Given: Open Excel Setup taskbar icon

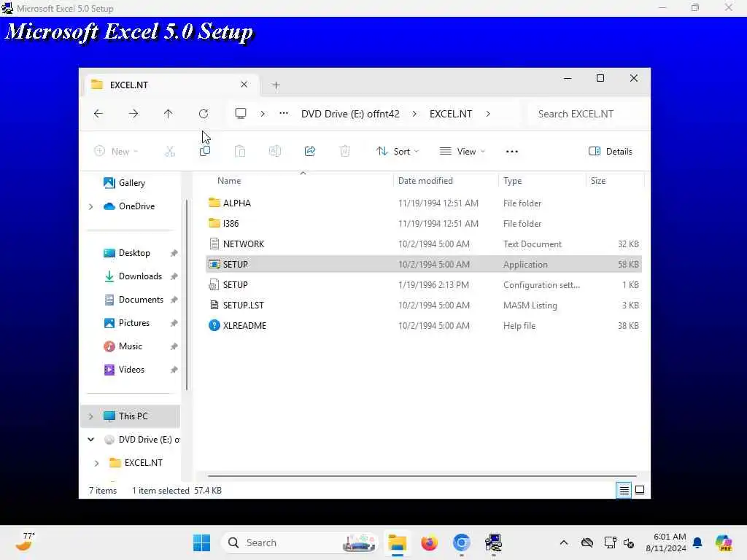Looking at the screenshot, I should point(493,542).
